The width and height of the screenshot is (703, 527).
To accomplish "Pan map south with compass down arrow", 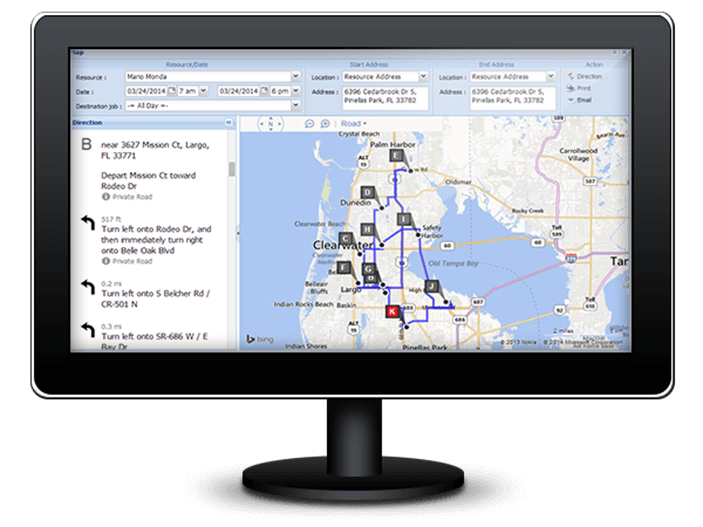I will (271, 129).
